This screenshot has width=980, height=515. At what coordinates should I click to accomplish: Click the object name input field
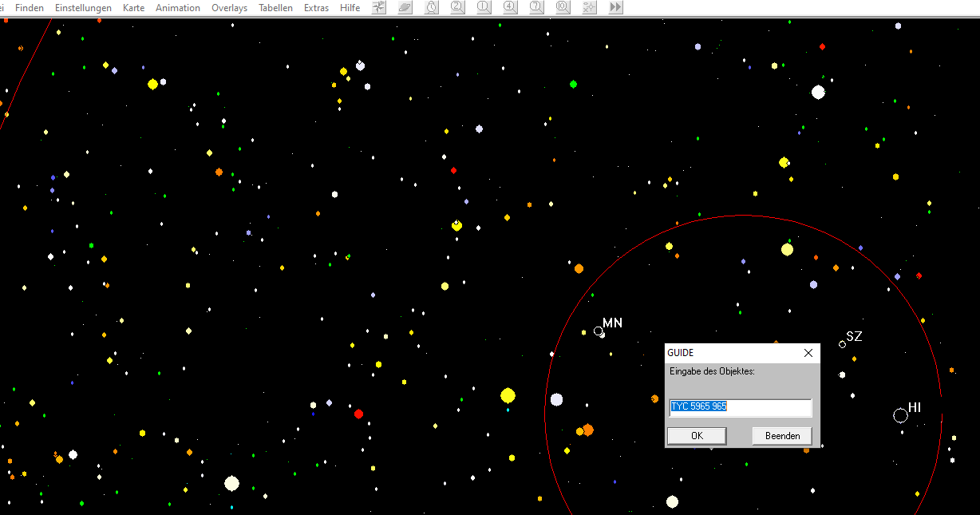[741, 407]
